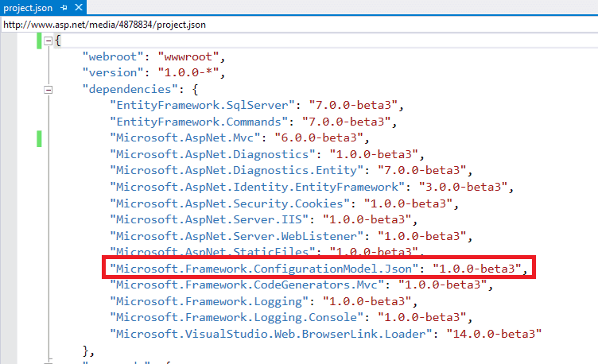This screenshot has width=598, height=364.
Task: Click the schema URL address field
Action: coord(239,24)
